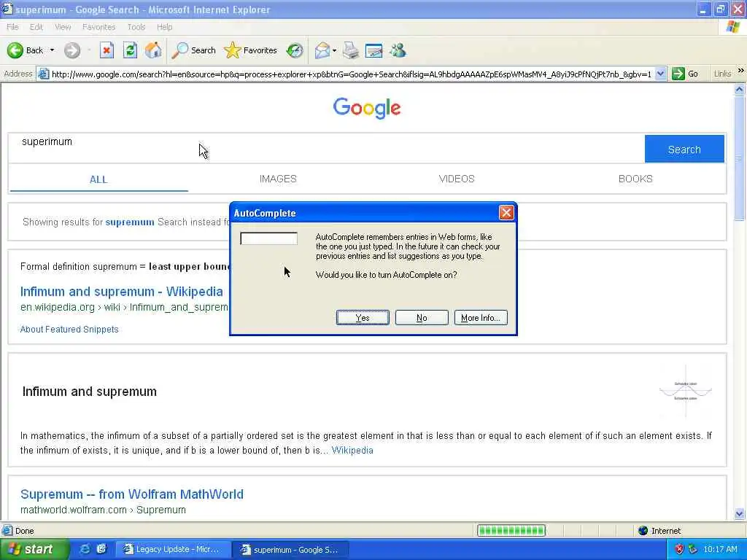Click the blue Search button
Screen dimensions: 747x560
click(684, 149)
